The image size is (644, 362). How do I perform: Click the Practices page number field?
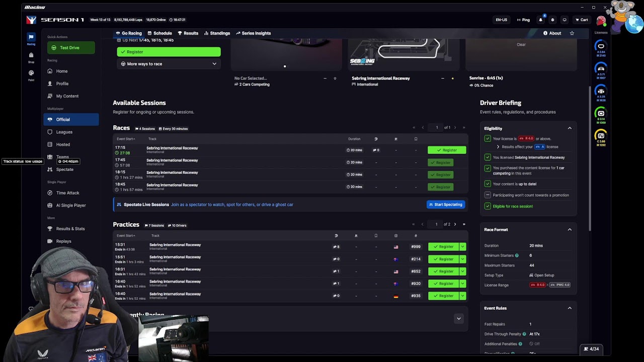(x=436, y=224)
